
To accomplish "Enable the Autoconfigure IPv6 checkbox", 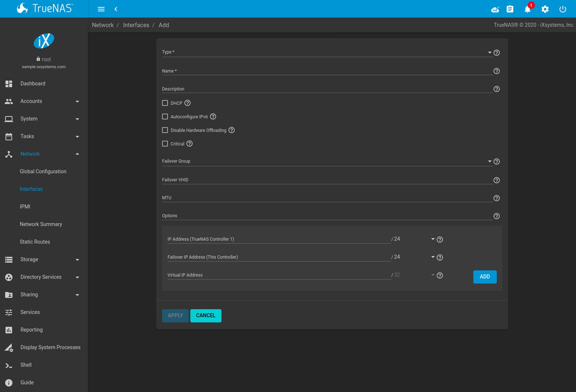I will pyautogui.click(x=165, y=117).
